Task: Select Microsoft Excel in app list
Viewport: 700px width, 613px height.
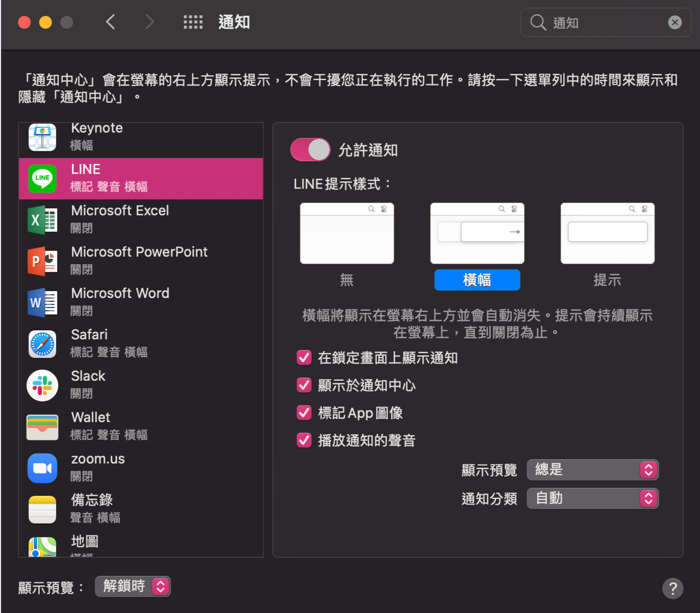Action: point(141,220)
